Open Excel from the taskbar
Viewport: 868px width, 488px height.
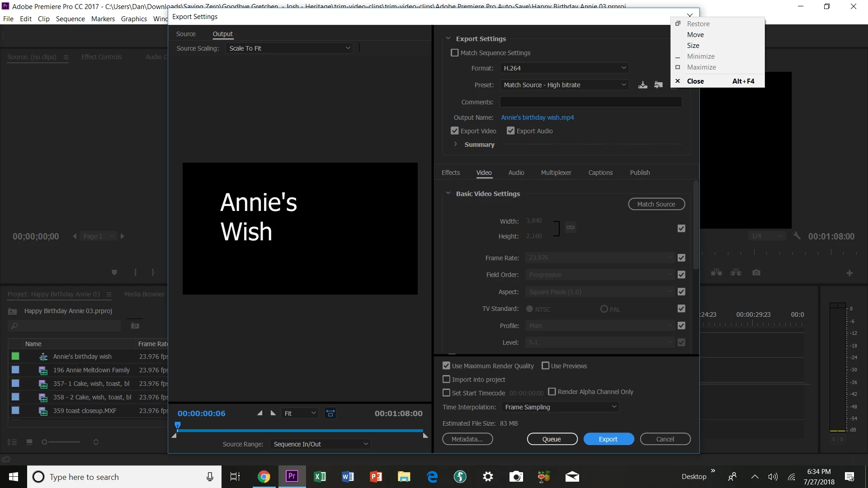click(320, 477)
